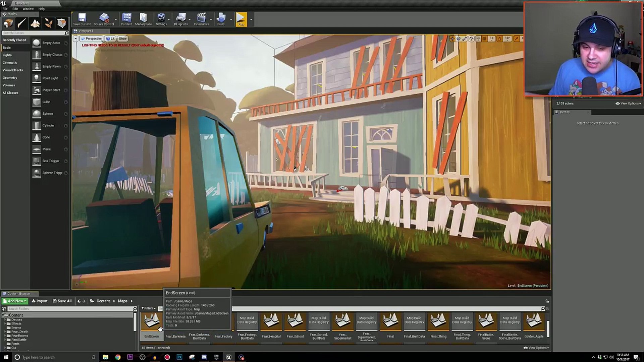Open the Blueprints toolbar icon

(180, 19)
